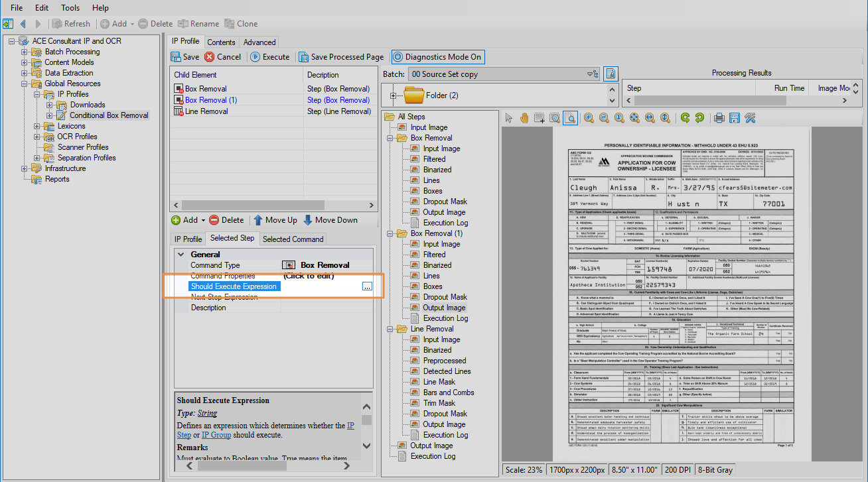Fit the image to width
Viewport: 868px width, 482px height.
pos(650,118)
